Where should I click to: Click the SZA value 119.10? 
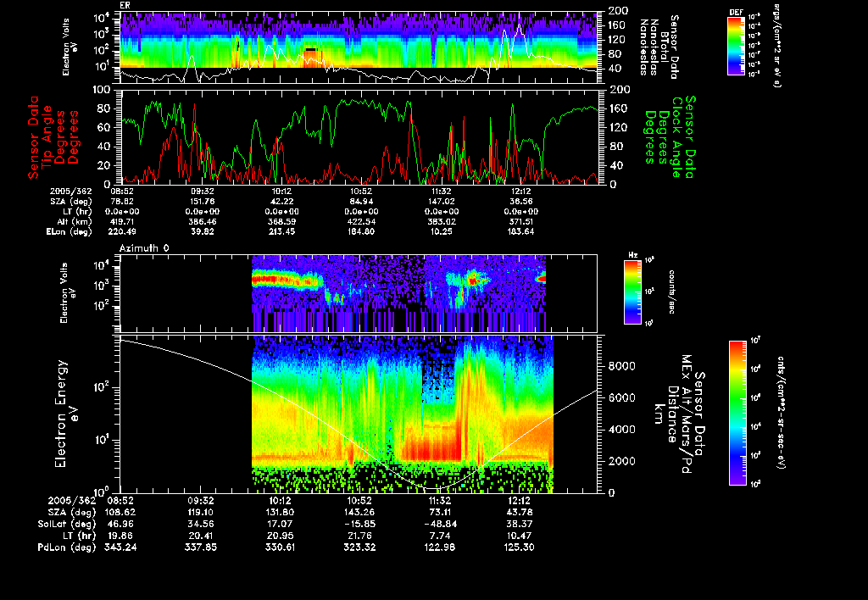coord(201,512)
